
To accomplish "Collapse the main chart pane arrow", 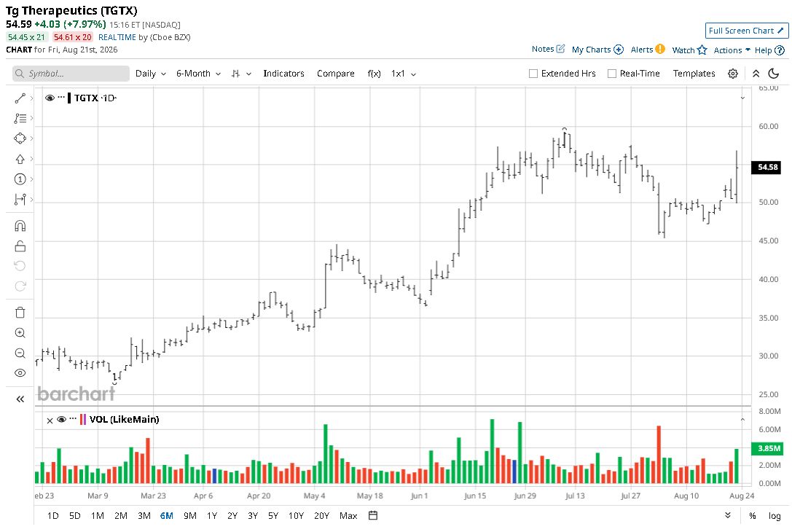I will click(x=742, y=98).
